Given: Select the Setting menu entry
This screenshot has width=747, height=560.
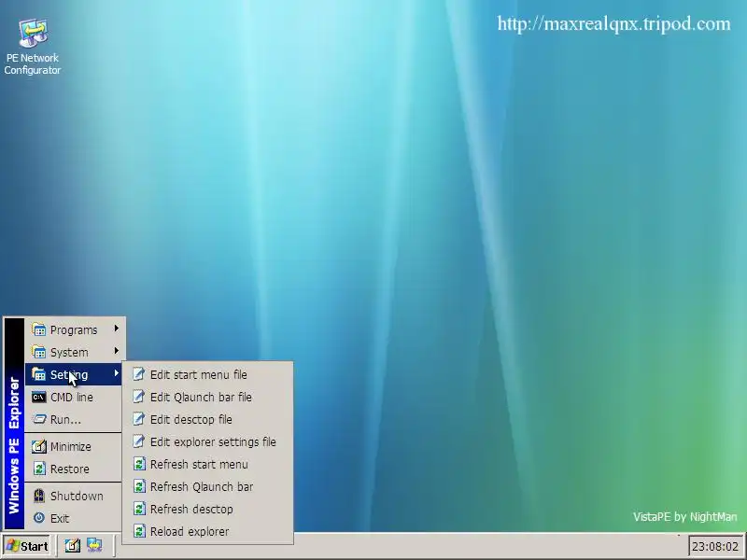Looking at the screenshot, I should pos(75,374).
